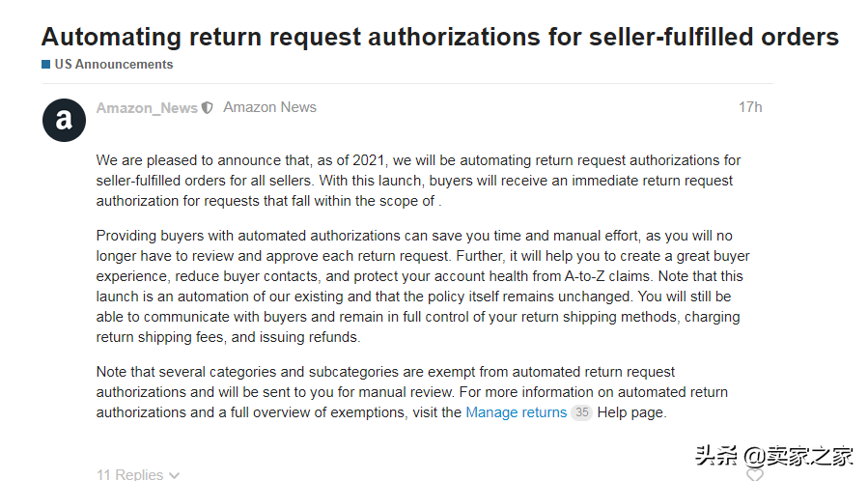Screen dimensions: 868x481
Task: Like the post with the heart icon
Action: click(754, 474)
